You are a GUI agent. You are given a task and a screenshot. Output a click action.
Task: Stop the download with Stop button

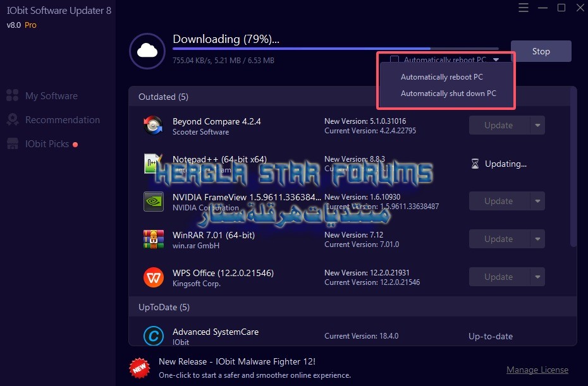(x=541, y=51)
